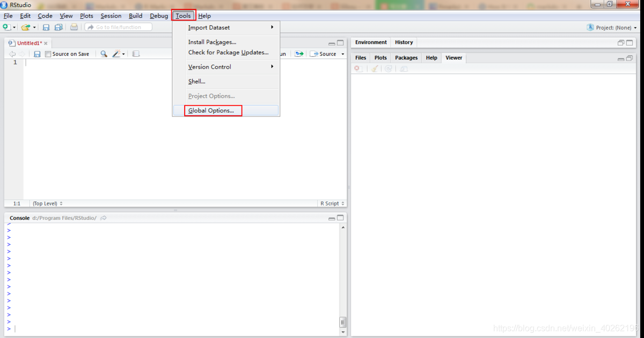Print the current file via the printer icon
Image resolution: width=644 pixels, height=338 pixels.
[x=74, y=27]
